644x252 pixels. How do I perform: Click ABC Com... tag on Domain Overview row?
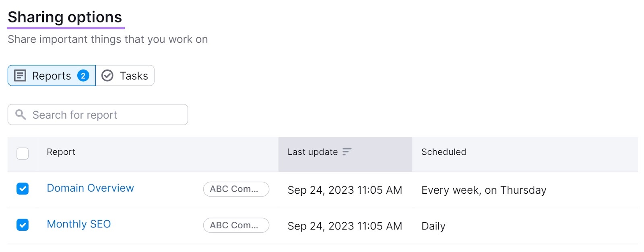click(x=236, y=189)
